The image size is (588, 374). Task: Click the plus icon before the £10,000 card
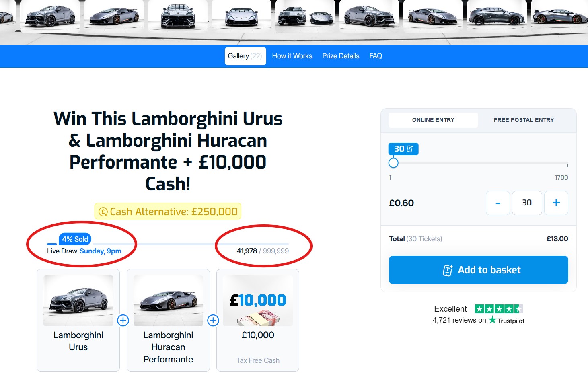[213, 321]
